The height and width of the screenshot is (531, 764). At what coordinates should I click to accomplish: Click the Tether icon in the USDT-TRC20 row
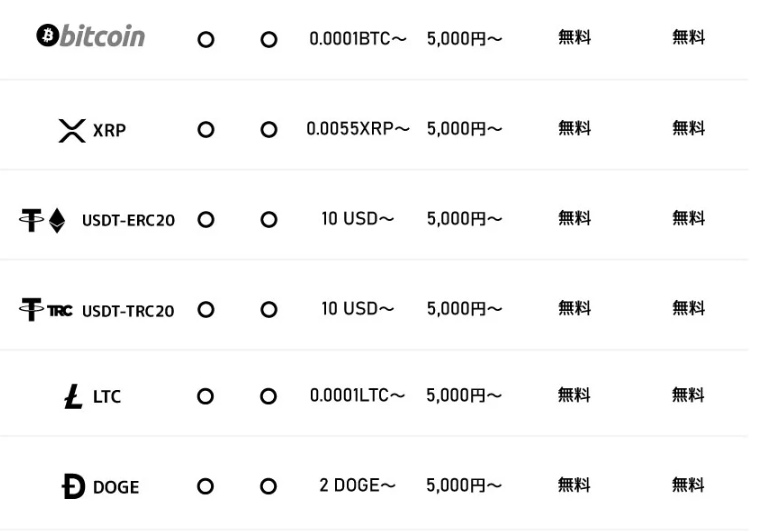[29, 309]
